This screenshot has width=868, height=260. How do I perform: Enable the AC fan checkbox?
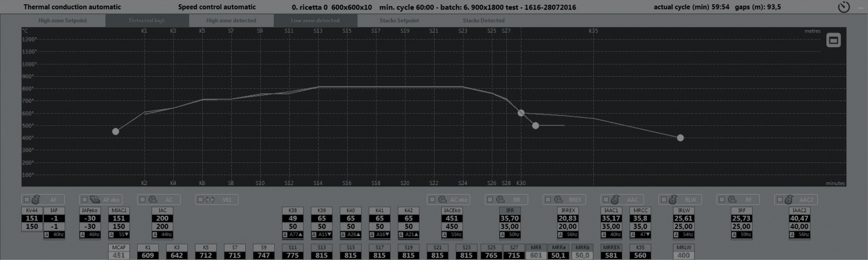tap(142, 199)
